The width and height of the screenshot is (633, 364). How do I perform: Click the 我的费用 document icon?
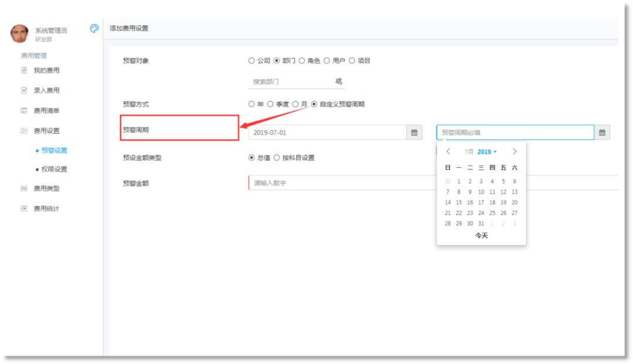24,70
